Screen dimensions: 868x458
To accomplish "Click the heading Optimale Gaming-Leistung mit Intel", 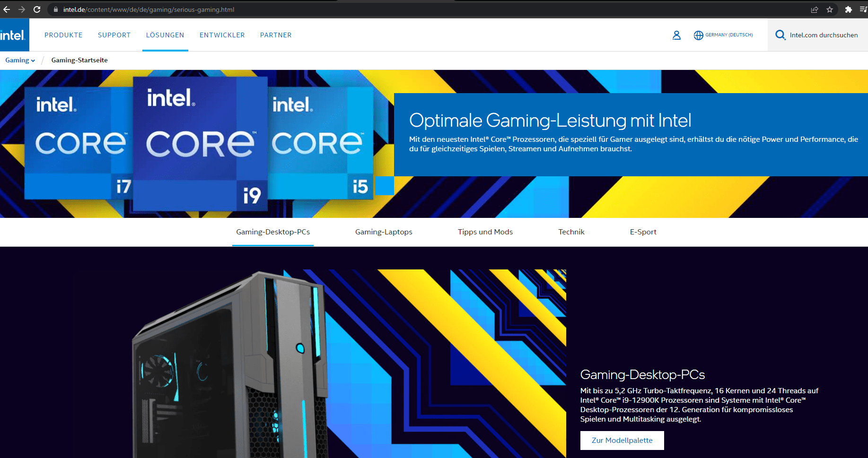I will pyautogui.click(x=550, y=120).
